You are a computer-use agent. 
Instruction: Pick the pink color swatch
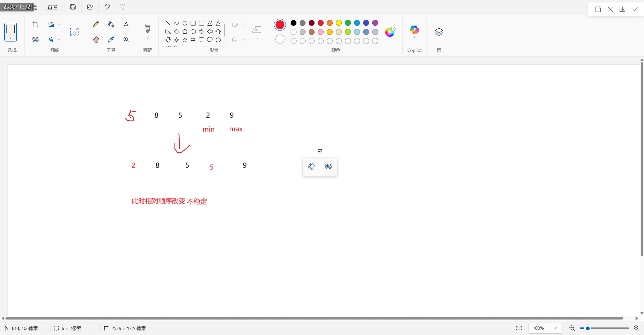(320, 32)
